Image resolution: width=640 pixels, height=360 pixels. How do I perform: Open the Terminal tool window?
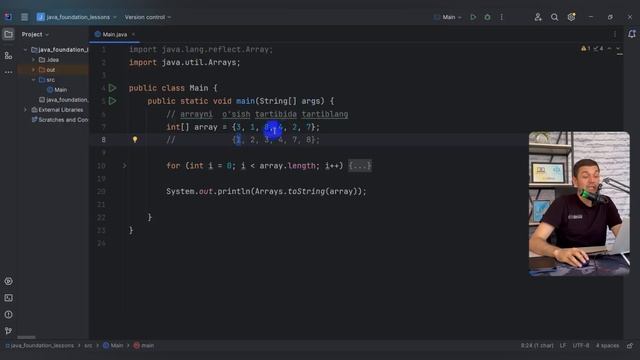click(x=8, y=298)
